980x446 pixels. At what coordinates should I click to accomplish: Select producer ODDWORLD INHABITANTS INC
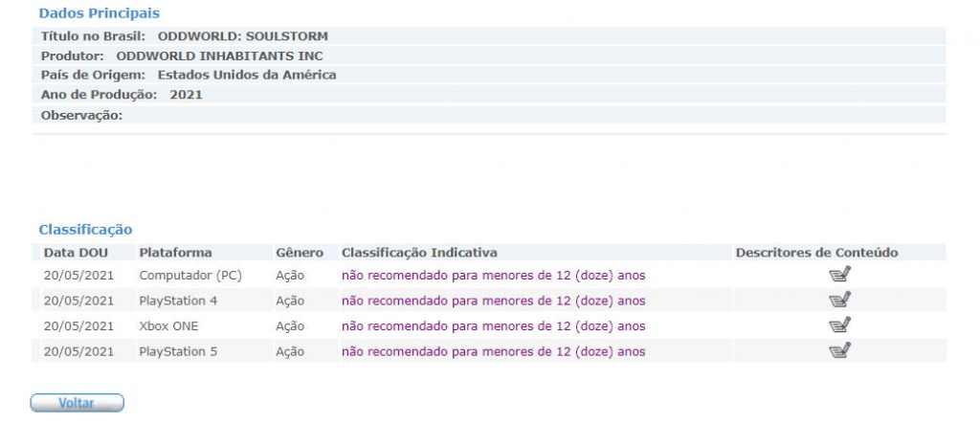tap(219, 56)
